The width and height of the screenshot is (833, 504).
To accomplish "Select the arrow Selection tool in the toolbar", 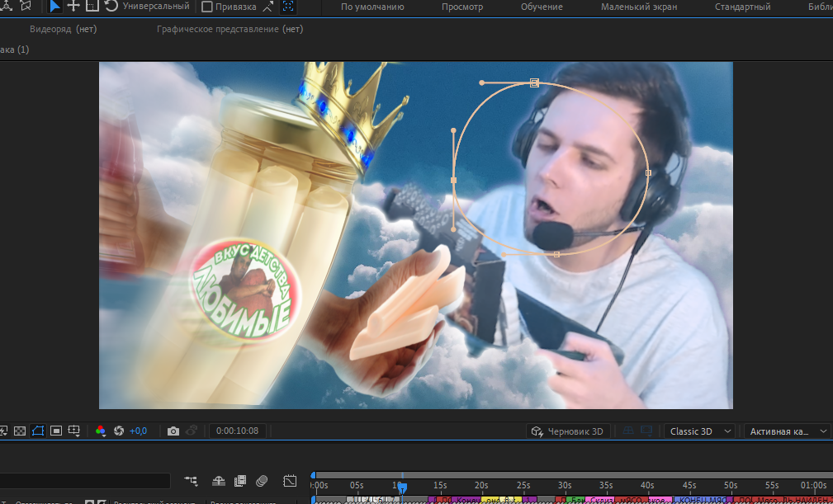I will (54, 7).
